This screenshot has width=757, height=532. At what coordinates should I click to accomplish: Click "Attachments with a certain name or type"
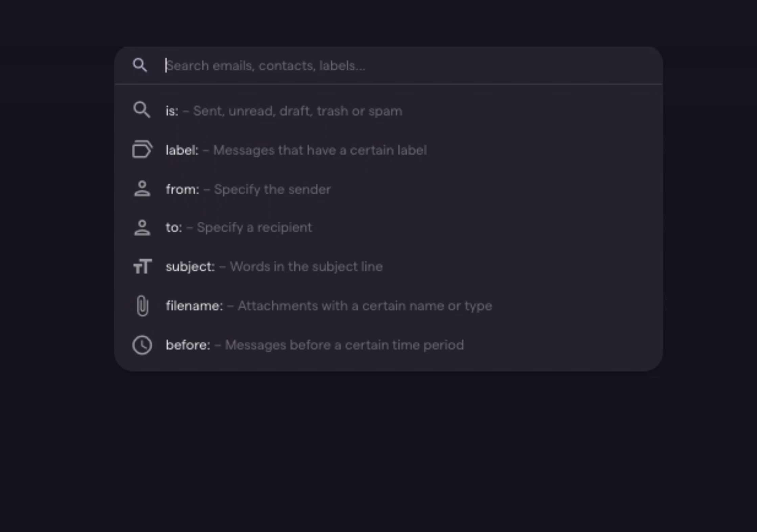[365, 306]
